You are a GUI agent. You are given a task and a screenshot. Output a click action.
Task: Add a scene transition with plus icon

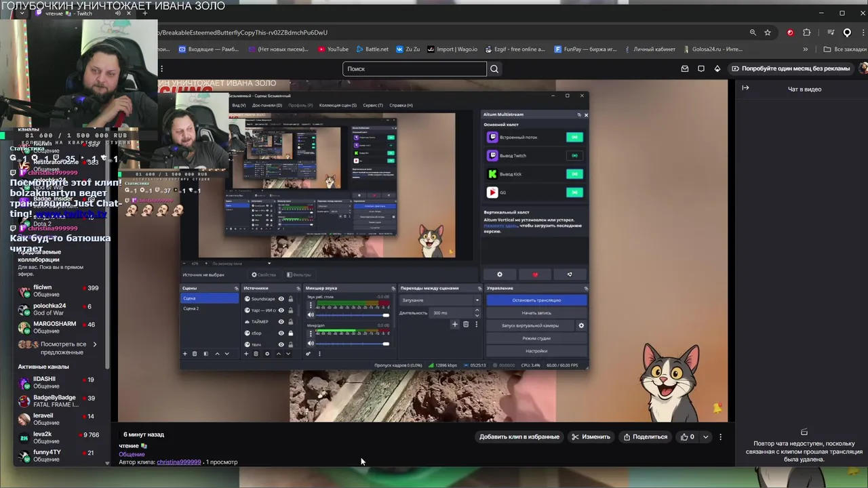coord(455,325)
